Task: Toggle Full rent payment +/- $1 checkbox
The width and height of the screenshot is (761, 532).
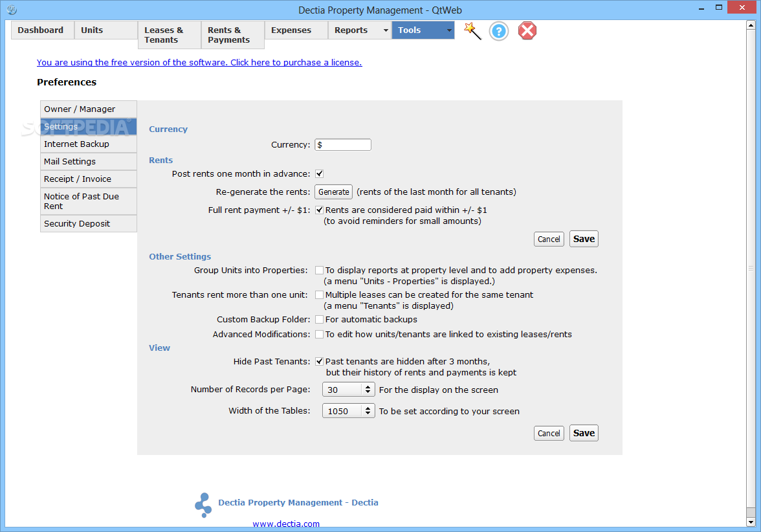Action: [320, 210]
